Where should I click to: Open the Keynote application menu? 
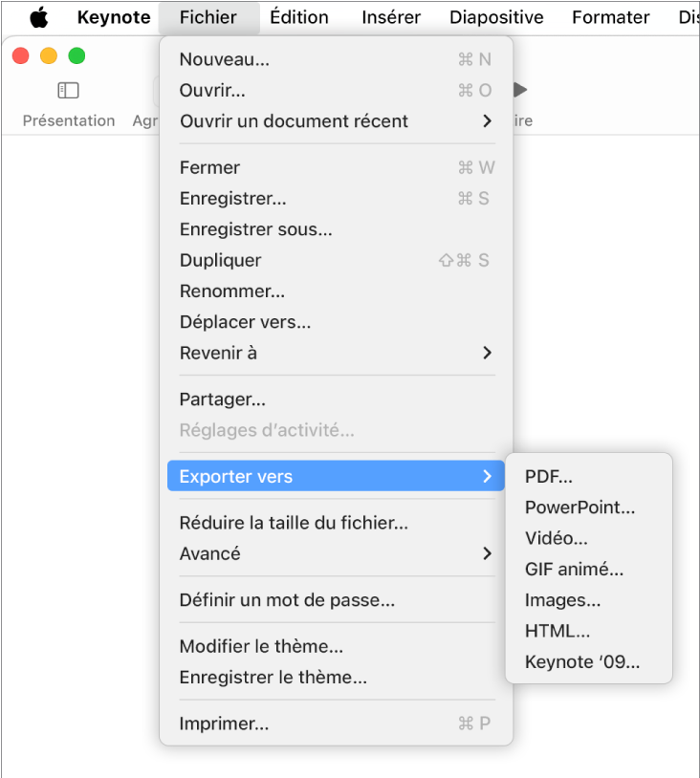pyautogui.click(x=113, y=16)
